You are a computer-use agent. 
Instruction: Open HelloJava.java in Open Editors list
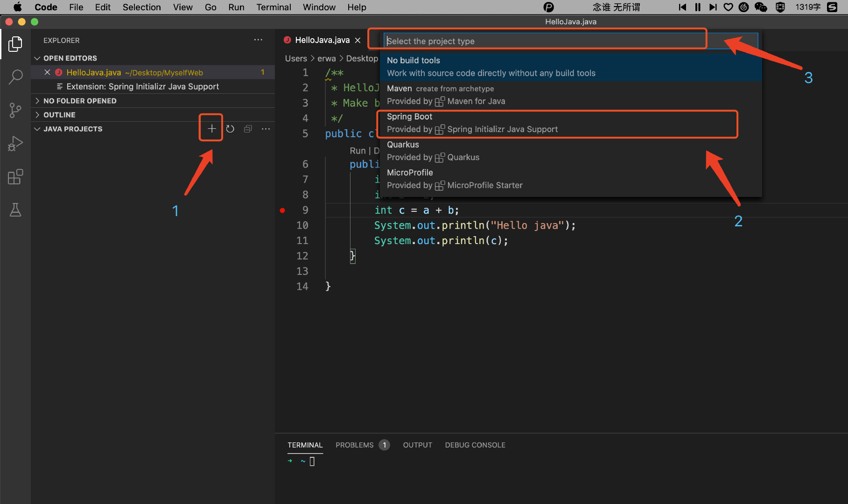point(153,72)
